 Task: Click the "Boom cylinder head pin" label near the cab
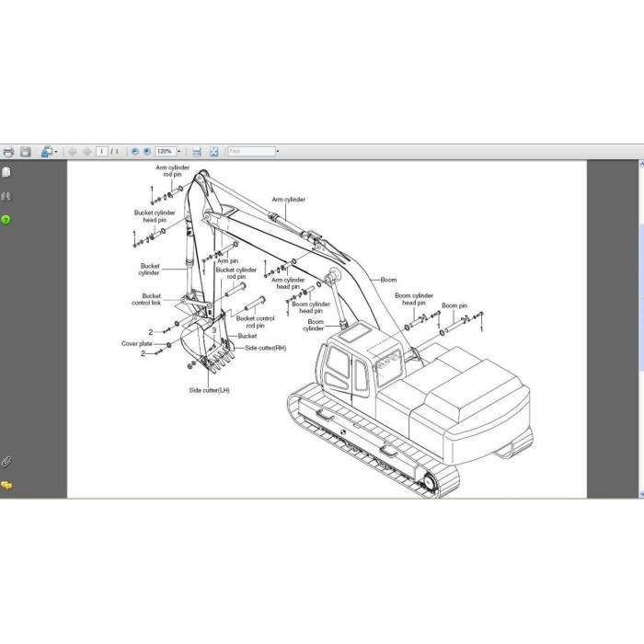pos(414,299)
